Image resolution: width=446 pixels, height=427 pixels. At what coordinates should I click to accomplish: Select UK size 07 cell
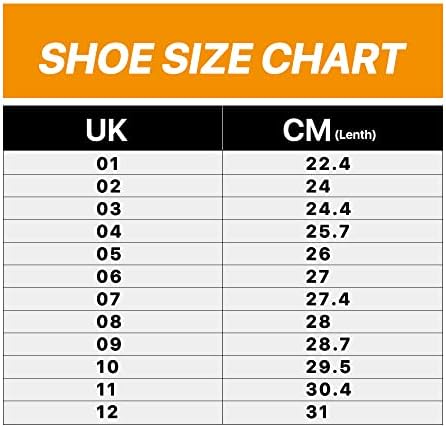tap(113, 299)
